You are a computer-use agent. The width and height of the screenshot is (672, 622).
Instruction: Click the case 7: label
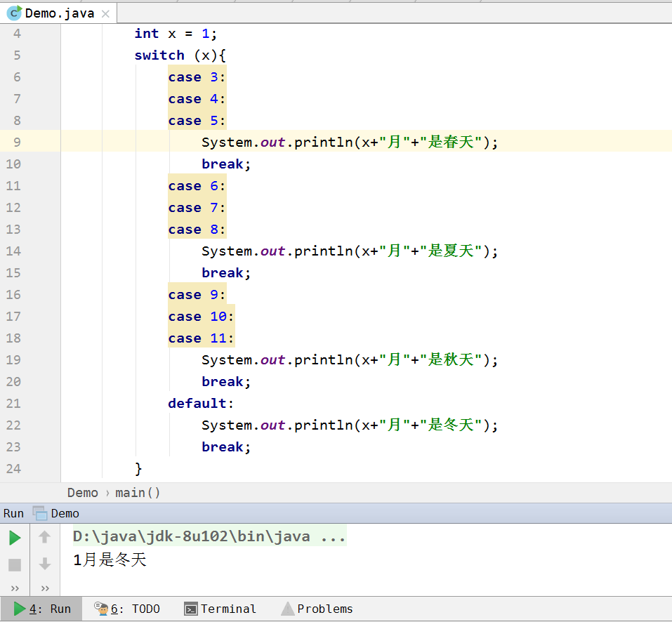click(x=197, y=208)
